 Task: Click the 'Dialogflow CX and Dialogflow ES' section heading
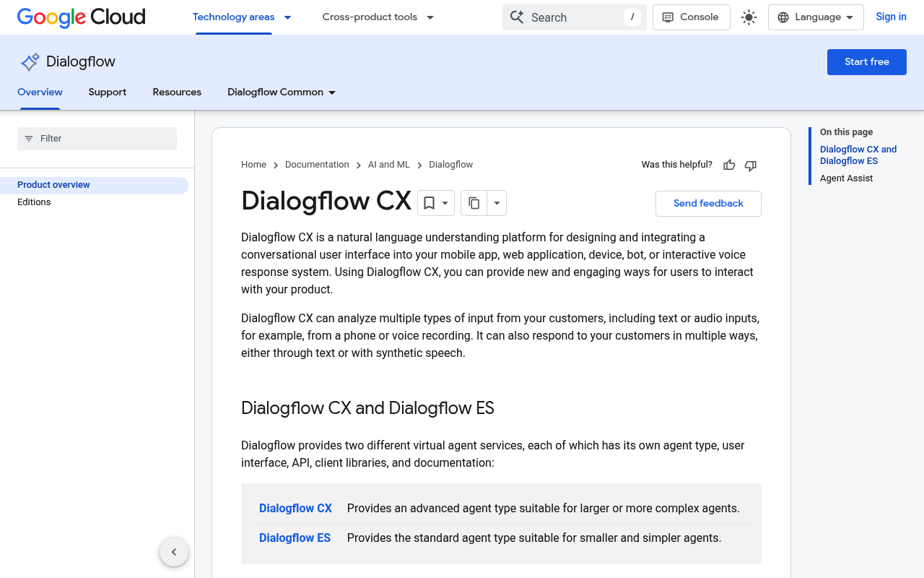(x=367, y=408)
